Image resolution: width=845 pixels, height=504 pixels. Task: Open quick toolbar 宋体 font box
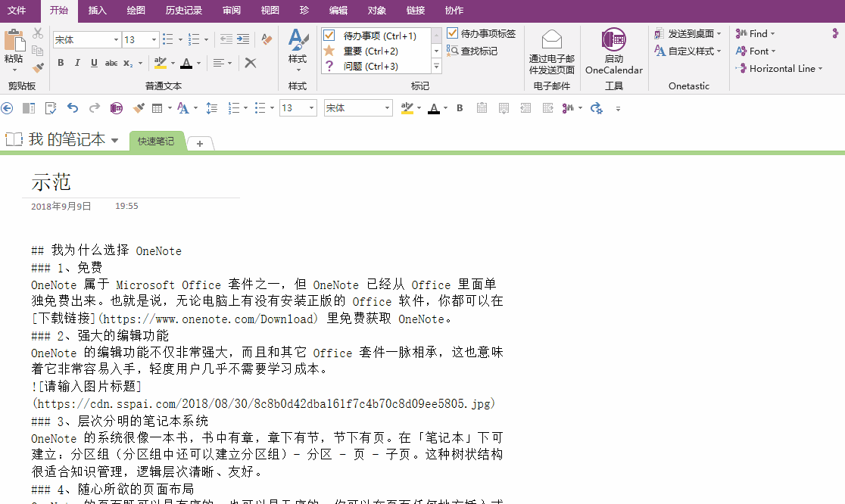point(358,108)
